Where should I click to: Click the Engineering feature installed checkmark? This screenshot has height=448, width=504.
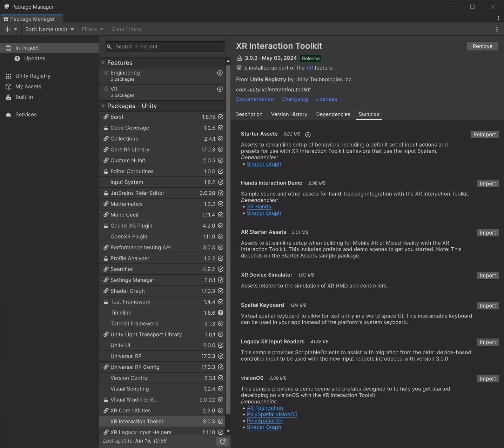(220, 73)
